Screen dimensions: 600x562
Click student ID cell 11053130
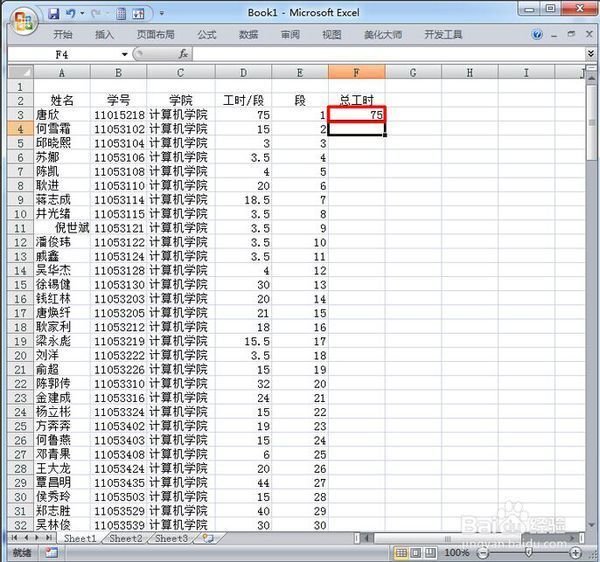tap(119, 285)
